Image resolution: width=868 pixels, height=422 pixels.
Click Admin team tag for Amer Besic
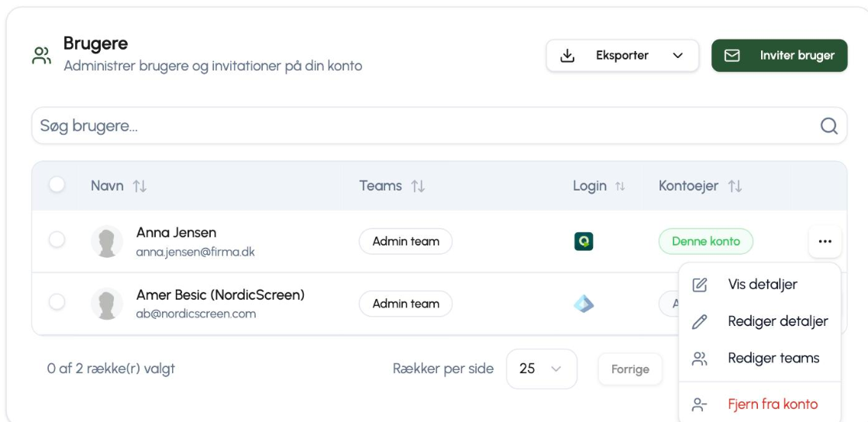tap(406, 304)
